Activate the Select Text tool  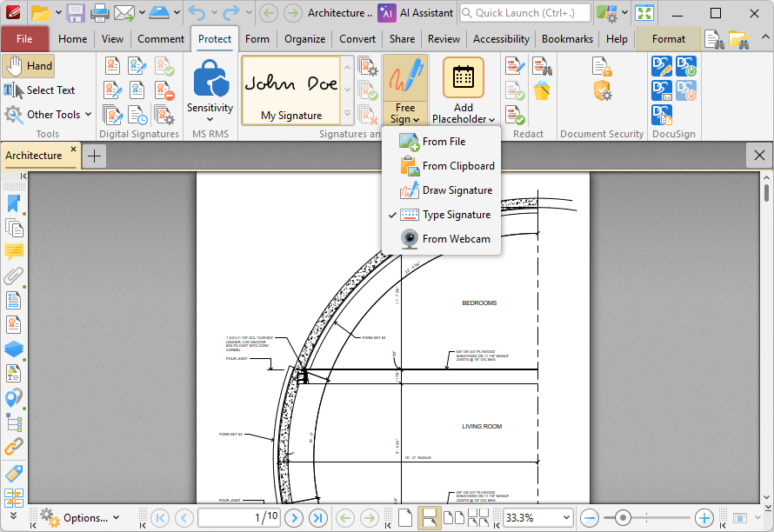click(x=39, y=90)
